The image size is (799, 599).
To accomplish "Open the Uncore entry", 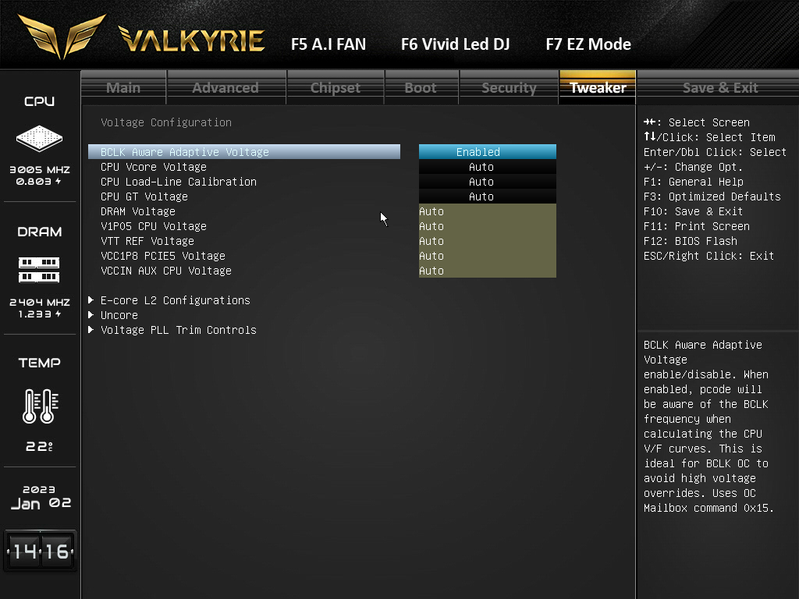I will coord(119,315).
